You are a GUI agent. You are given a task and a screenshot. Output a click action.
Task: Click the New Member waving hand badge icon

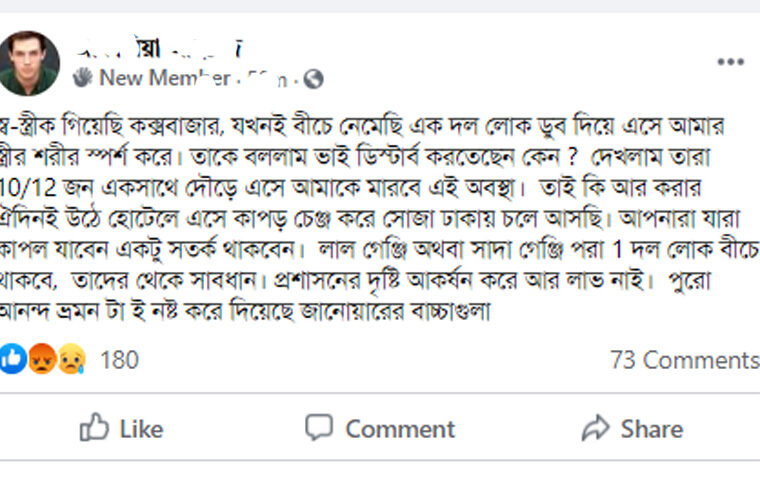pos(83,77)
